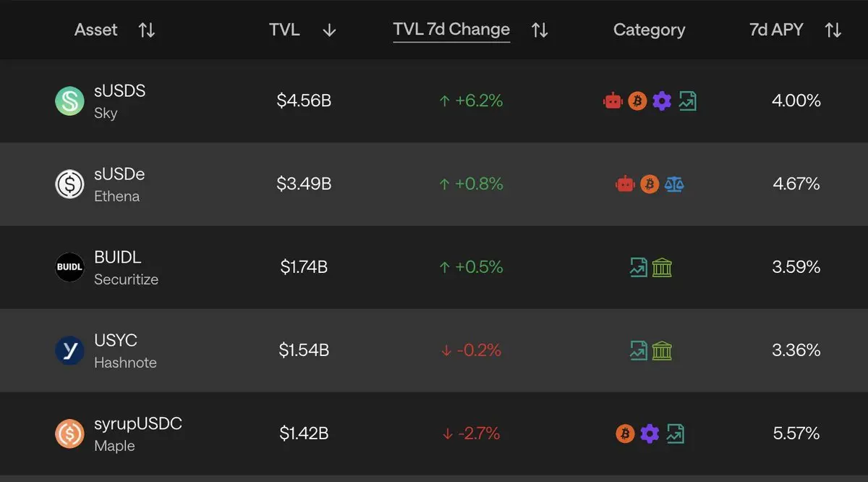Sort by 7d APY arrows
Image resolution: width=868 pixels, height=482 pixels.
[833, 30]
